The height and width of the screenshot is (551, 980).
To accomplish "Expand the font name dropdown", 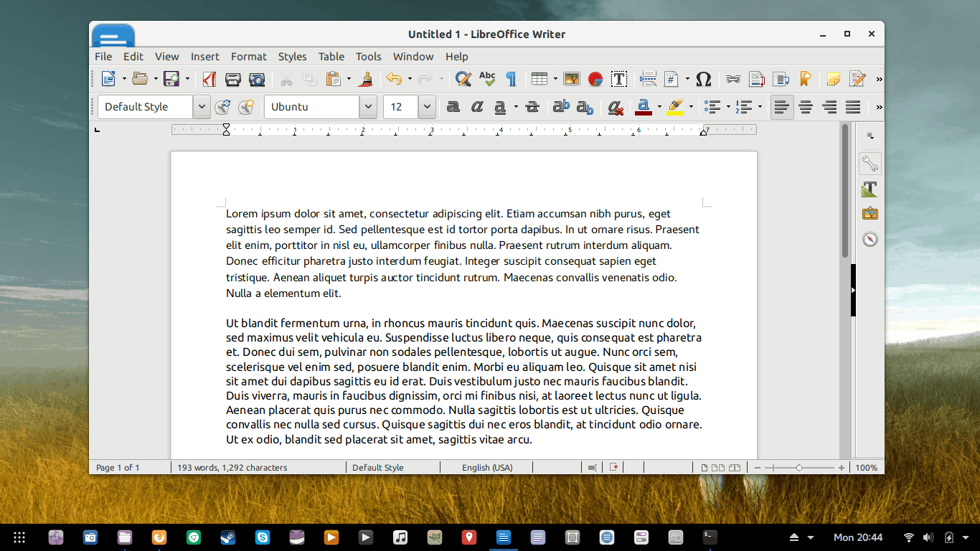I will click(x=368, y=107).
